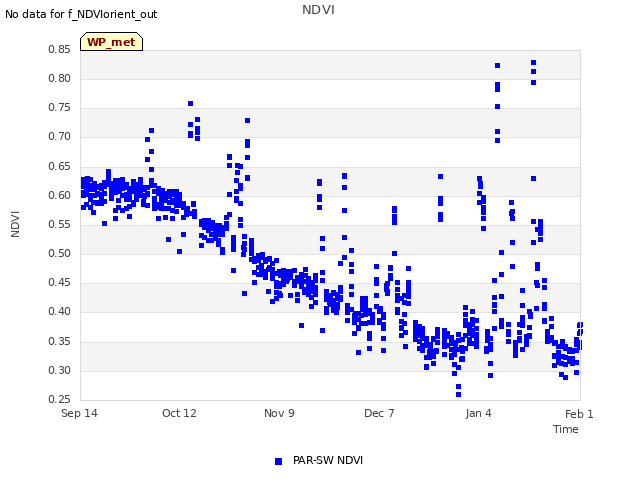Click the NDVI chart title
This screenshot has height=480, width=640.
(x=318, y=10)
